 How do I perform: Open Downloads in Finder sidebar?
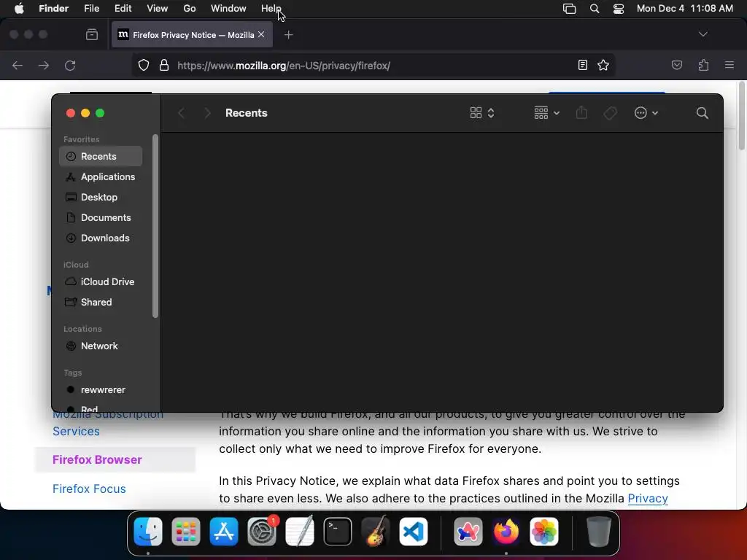(x=101, y=238)
